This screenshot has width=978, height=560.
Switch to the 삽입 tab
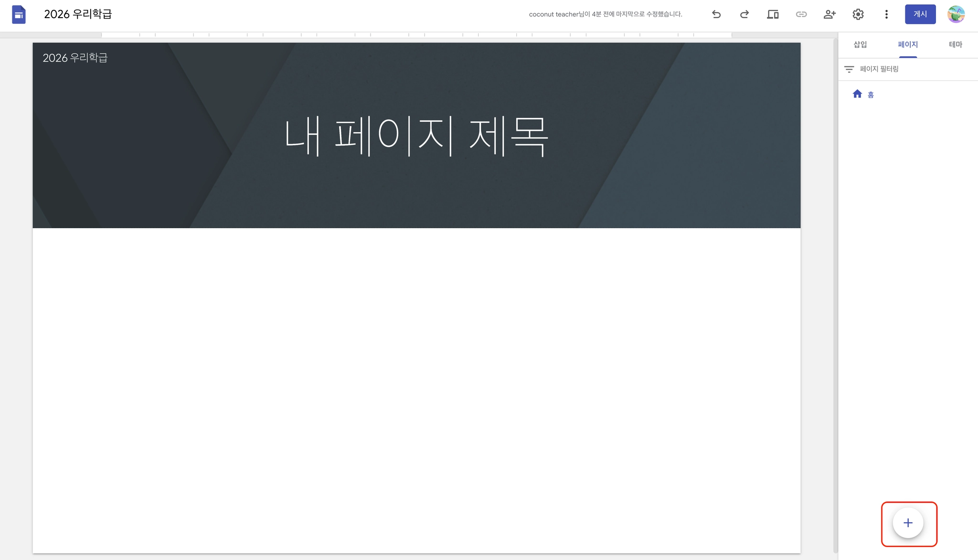click(860, 44)
